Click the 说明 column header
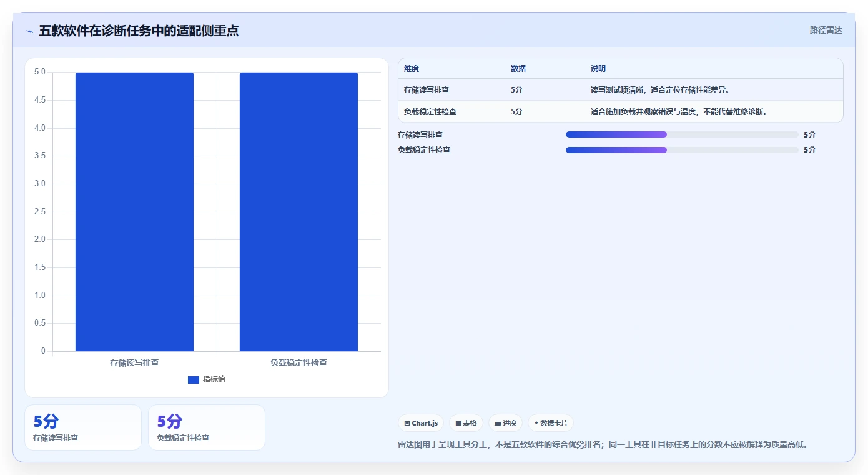The image size is (868, 475). pyautogui.click(x=598, y=69)
